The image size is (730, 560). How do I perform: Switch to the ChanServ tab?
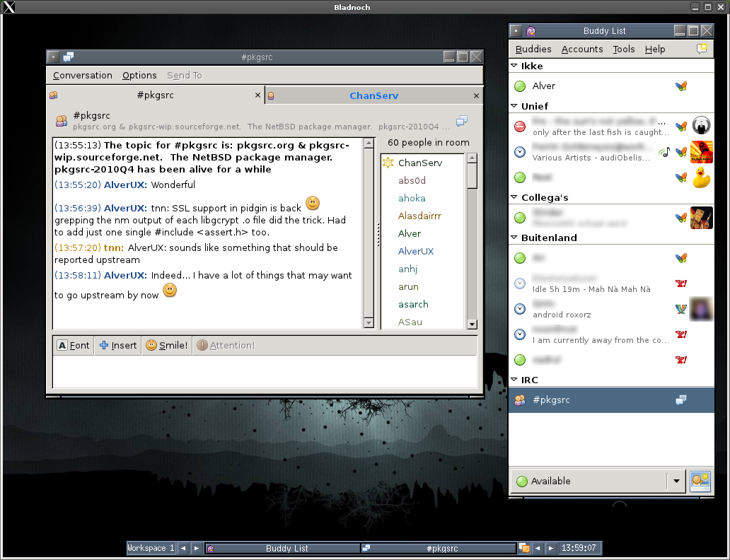click(373, 95)
